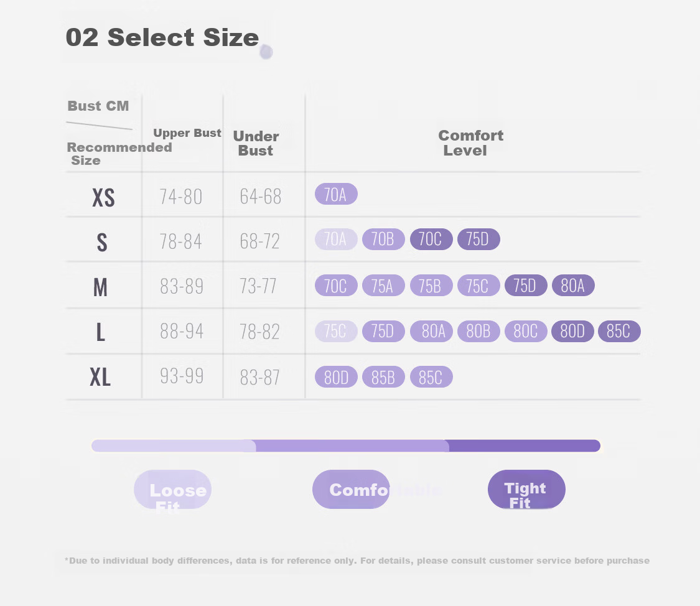Click the Loose Fit legend pill
Screen dimensions: 700x606
click(x=173, y=490)
